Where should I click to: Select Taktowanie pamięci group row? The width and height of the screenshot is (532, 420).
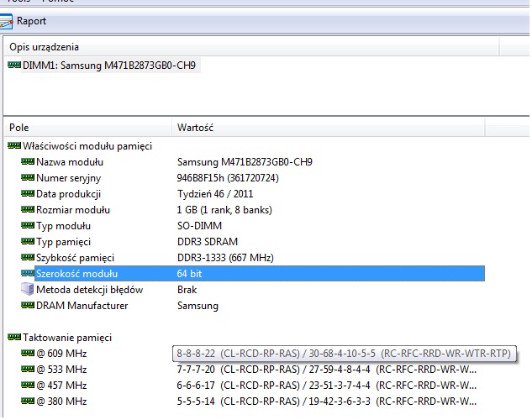click(x=67, y=338)
